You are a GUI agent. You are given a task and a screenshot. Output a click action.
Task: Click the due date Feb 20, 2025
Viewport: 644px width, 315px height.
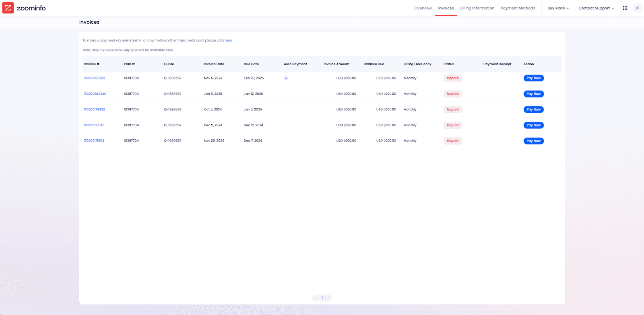(x=254, y=78)
